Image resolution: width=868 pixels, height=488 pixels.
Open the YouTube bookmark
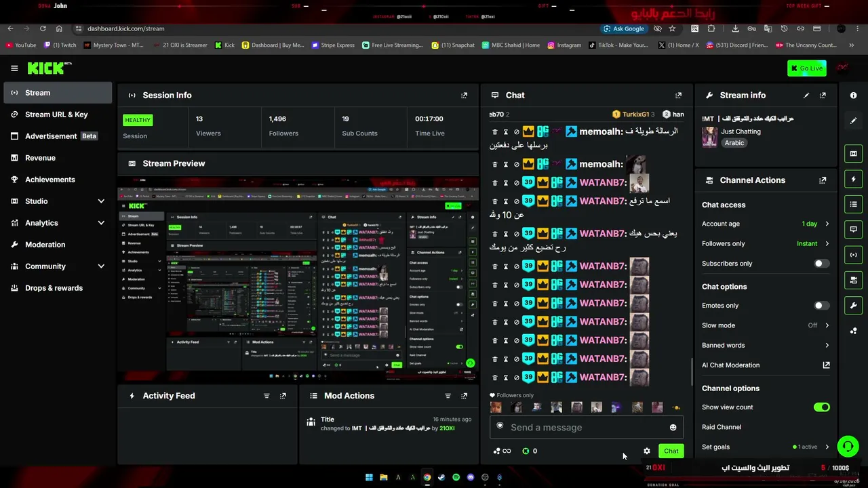pos(20,45)
